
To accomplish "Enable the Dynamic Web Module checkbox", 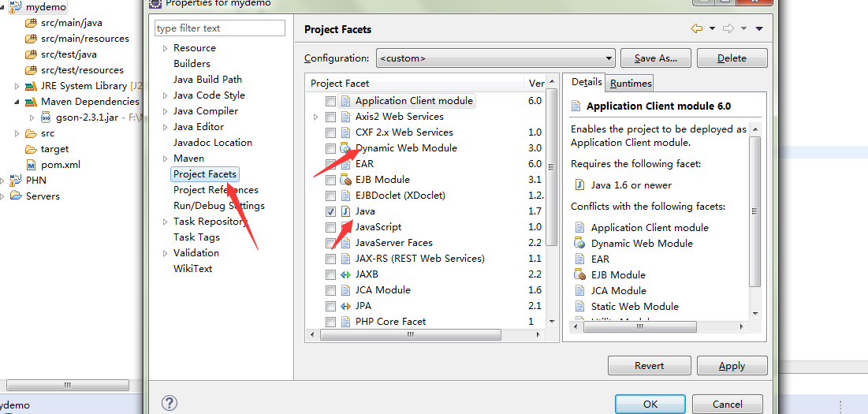I will tap(330, 148).
